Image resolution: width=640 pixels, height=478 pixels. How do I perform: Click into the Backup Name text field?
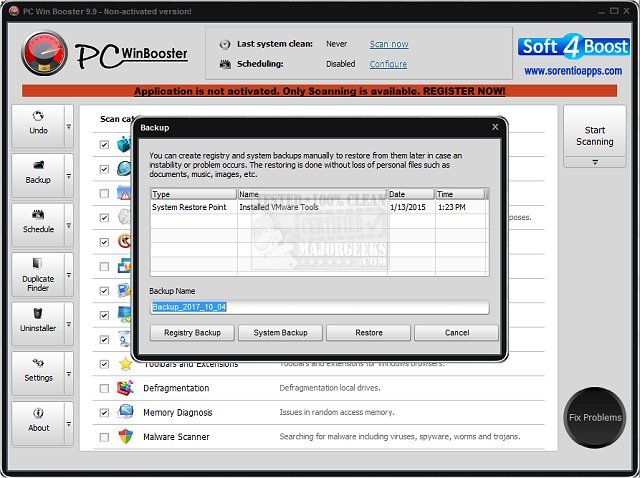click(x=320, y=307)
